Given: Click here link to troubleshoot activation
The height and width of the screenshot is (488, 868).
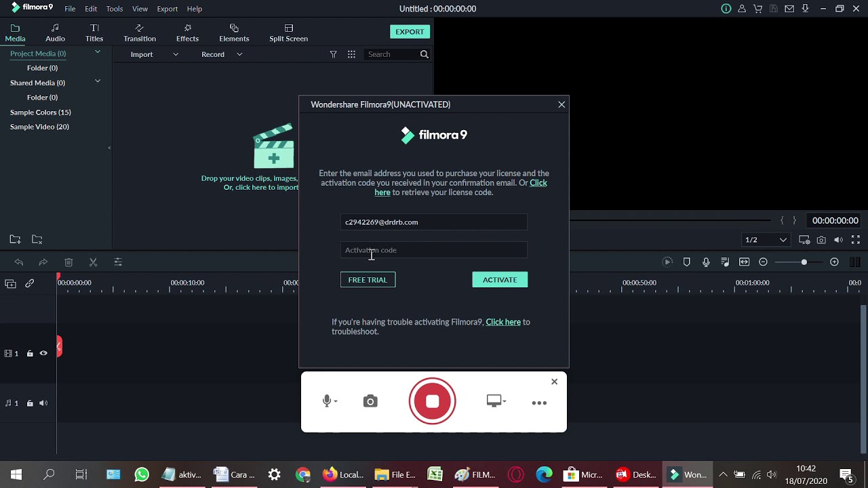Looking at the screenshot, I should (x=503, y=322).
